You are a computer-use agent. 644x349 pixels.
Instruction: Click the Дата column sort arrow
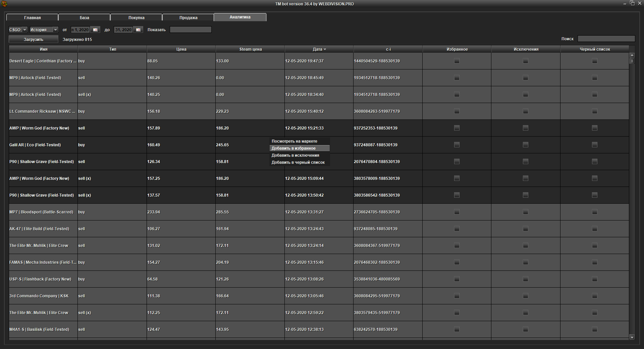point(325,49)
